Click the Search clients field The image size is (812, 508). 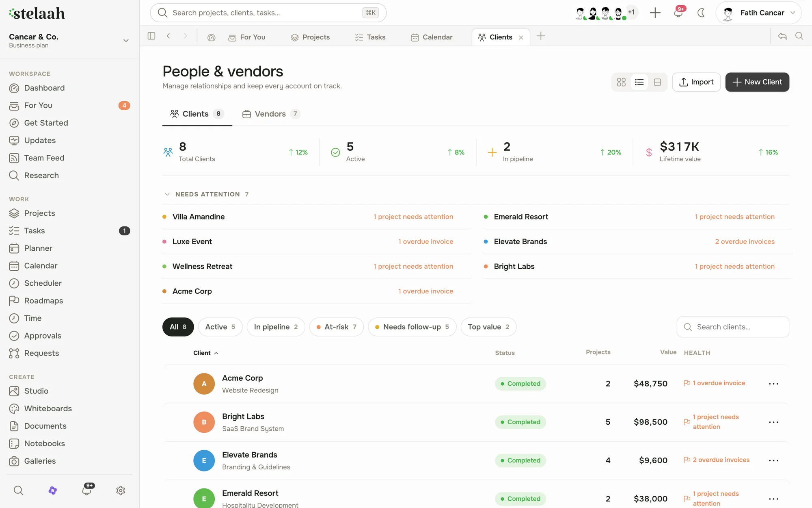tap(733, 327)
